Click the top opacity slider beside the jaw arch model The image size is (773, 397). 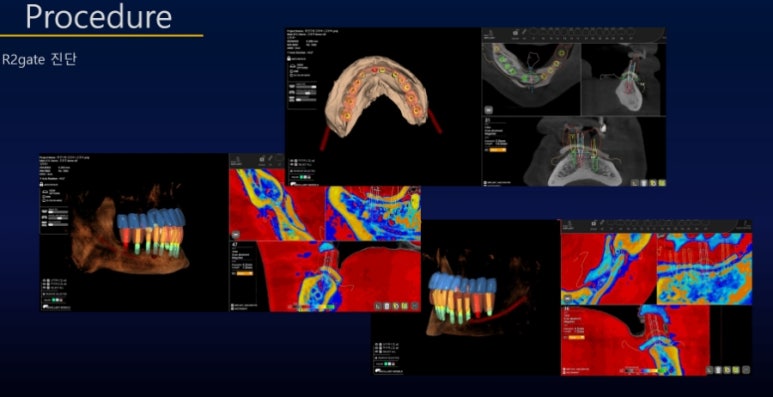tap(306, 86)
